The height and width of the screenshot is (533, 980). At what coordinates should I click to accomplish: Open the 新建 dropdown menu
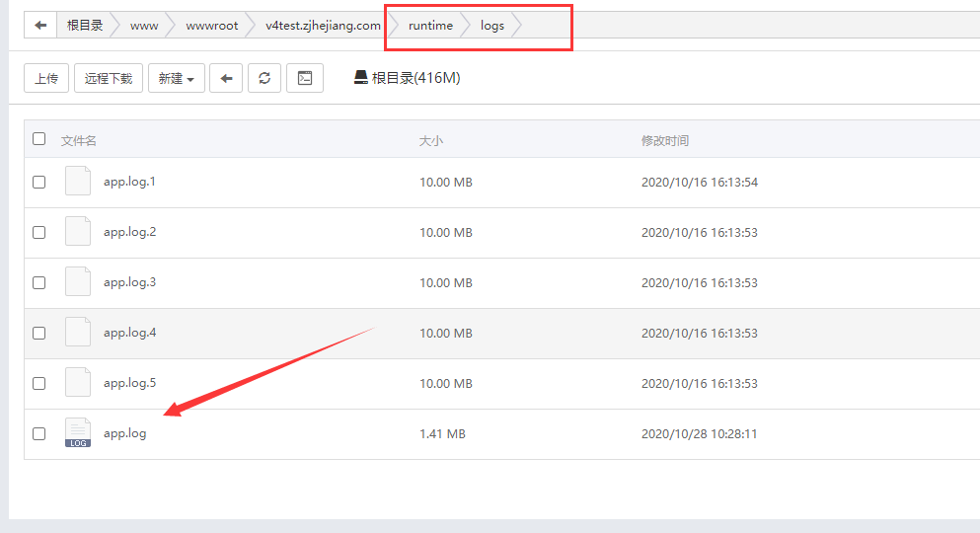pyautogui.click(x=177, y=78)
